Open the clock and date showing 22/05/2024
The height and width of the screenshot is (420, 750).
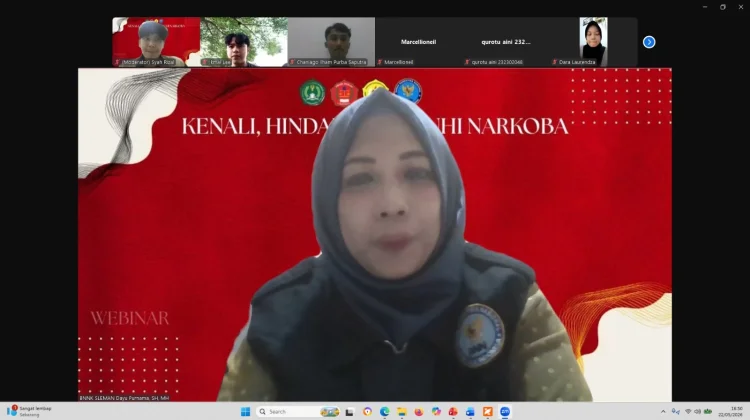[x=730, y=412]
